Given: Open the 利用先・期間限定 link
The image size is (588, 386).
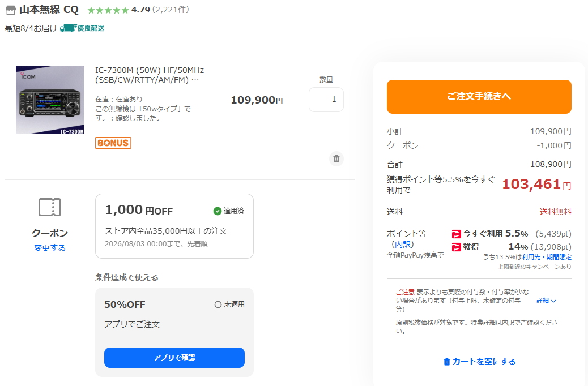Looking at the screenshot, I should (547, 257).
